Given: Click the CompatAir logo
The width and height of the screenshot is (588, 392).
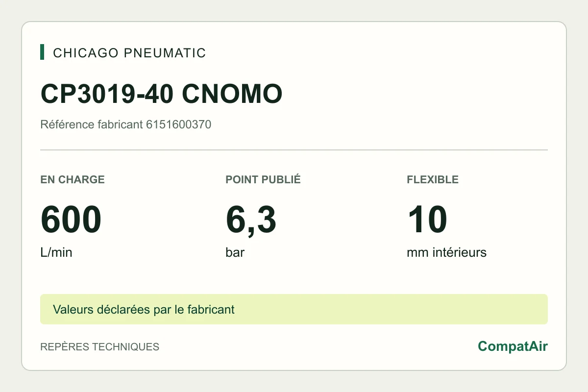Looking at the screenshot, I should [513, 346].
